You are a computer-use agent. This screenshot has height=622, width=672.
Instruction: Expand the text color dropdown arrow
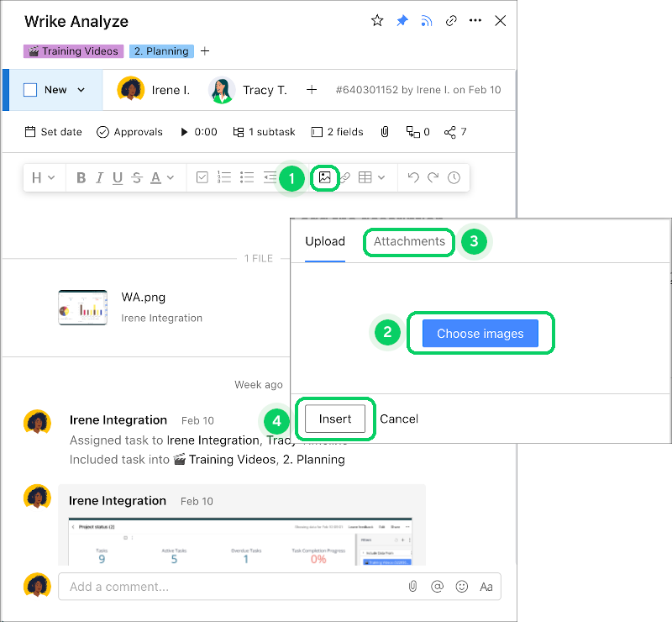171,177
